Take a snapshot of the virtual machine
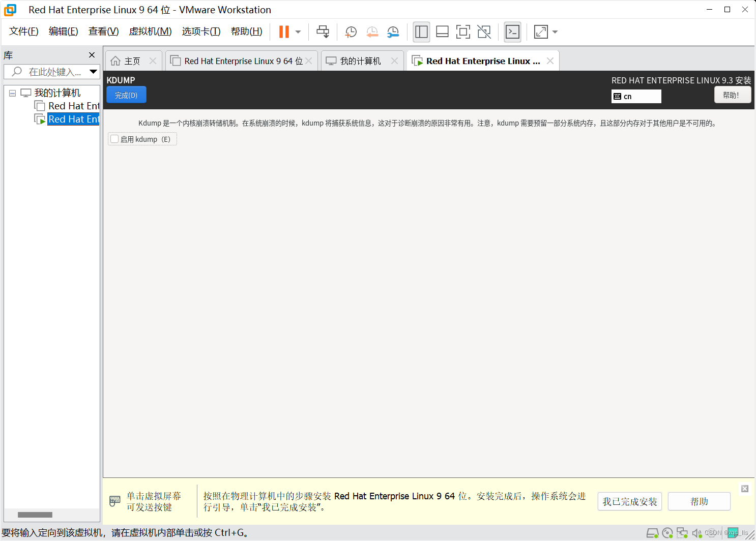Viewport: 756px width, 541px height. [x=351, y=32]
